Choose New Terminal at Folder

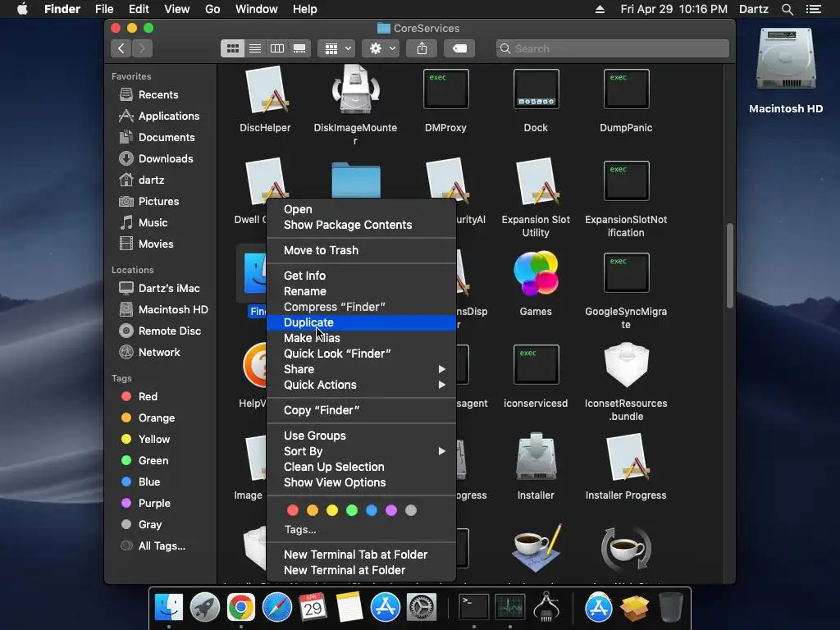pos(362,570)
